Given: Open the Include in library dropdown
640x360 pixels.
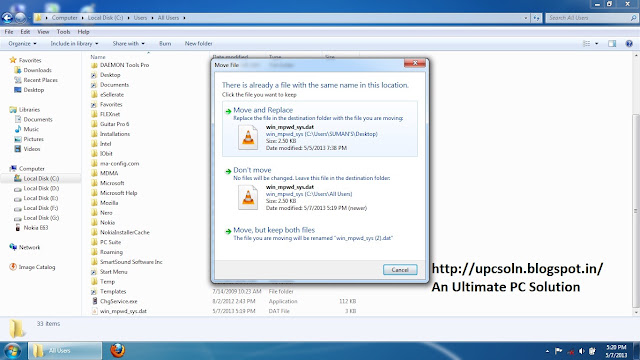Looking at the screenshot, I should [x=74, y=44].
